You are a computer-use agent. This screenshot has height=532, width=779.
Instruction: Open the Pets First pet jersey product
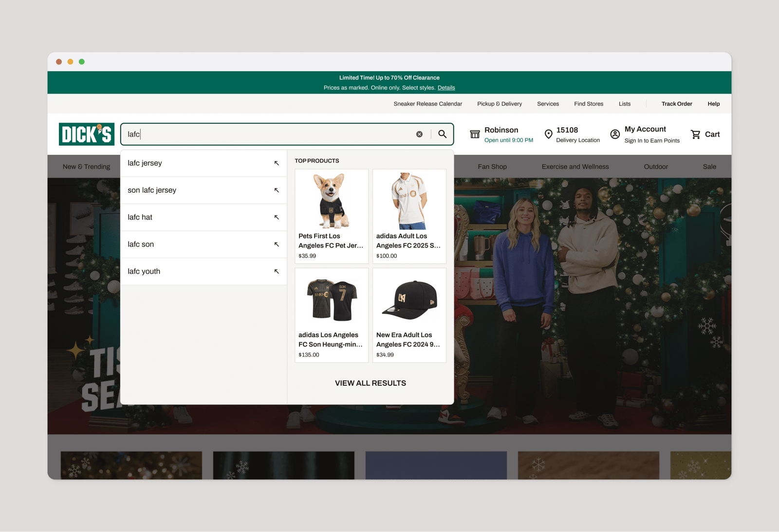coord(331,216)
